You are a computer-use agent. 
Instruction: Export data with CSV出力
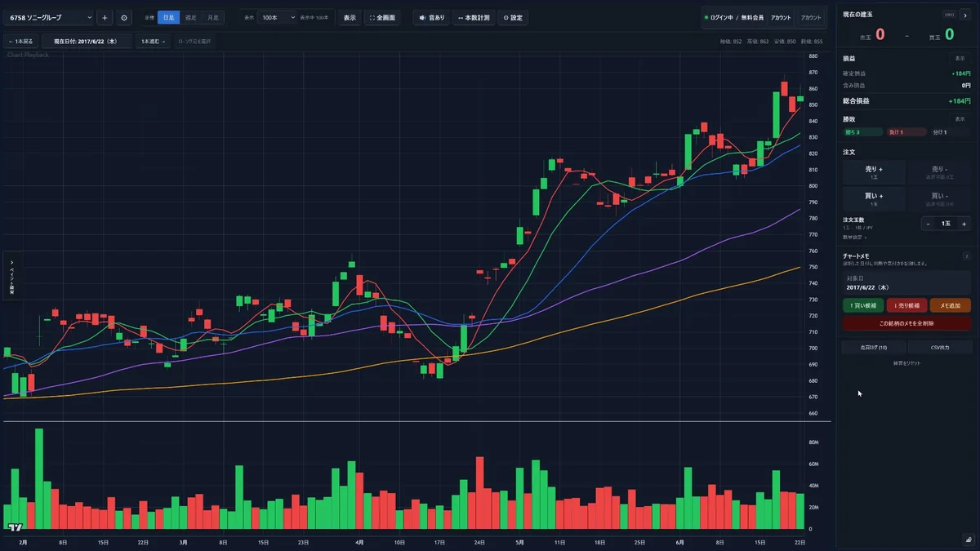940,348
